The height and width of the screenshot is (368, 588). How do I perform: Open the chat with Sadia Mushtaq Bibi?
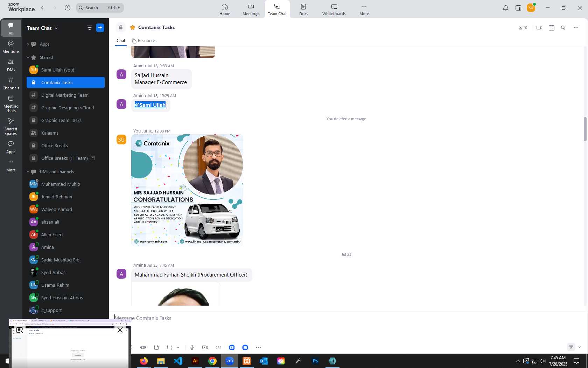[65, 260]
